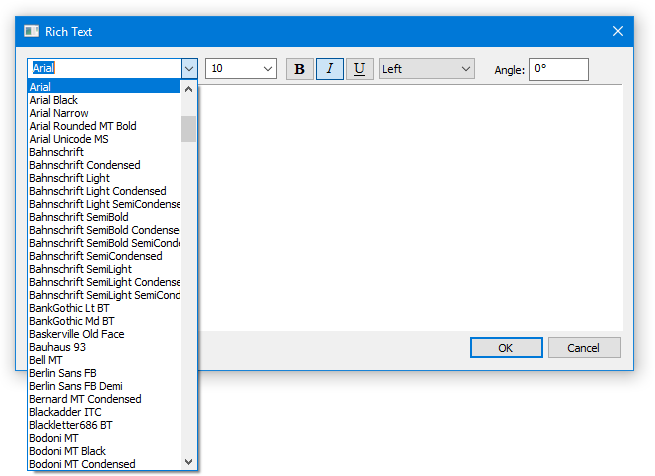The width and height of the screenshot is (655, 476).
Task: Select the plain Bahnschrift font
Action: tap(104, 152)
